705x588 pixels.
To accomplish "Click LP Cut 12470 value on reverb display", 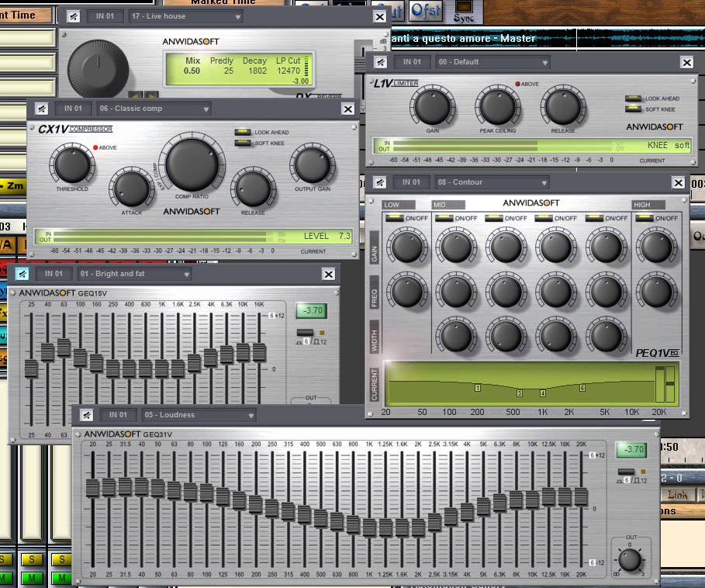I will 289,71.
